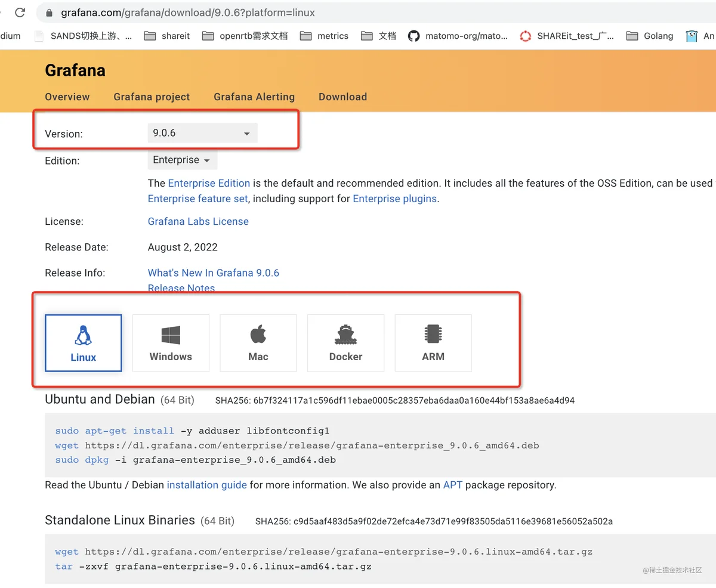Open the APT package repository link
The height and width of the screenshot is (588, 716).
tap(453, 485)
